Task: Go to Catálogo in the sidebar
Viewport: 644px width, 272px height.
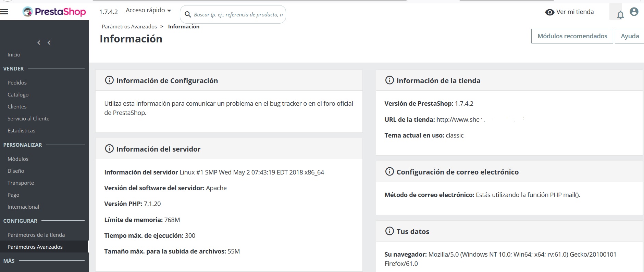Action: pyautogui.click(x=18, y=94)
